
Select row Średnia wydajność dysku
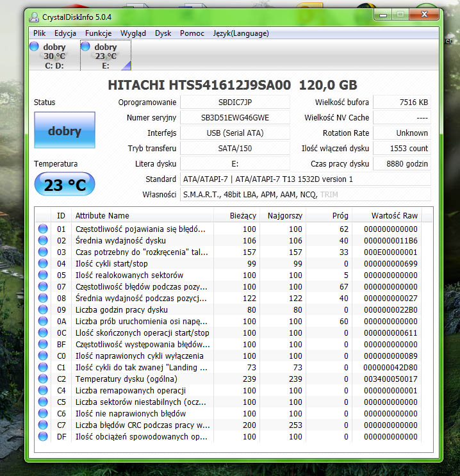pos(229,240)
